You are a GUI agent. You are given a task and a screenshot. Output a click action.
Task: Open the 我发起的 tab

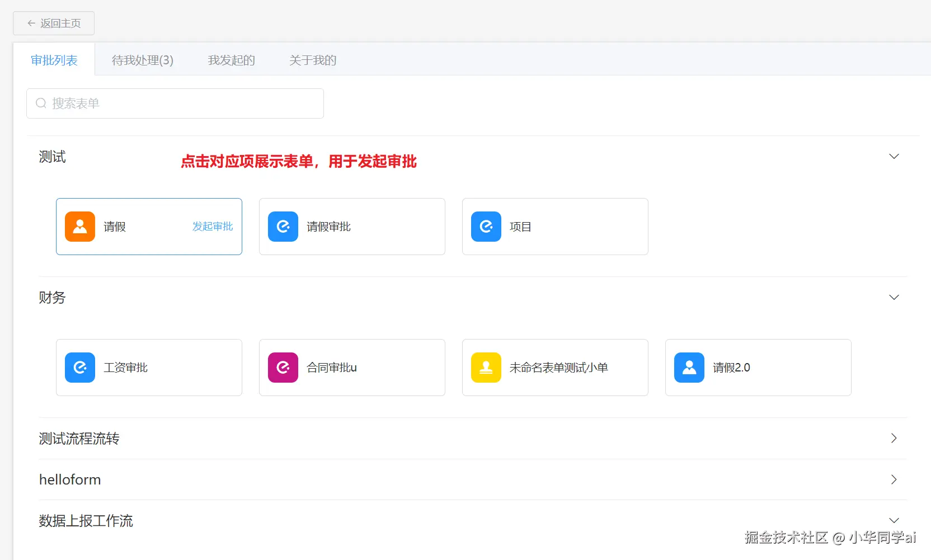coord(232,60)
